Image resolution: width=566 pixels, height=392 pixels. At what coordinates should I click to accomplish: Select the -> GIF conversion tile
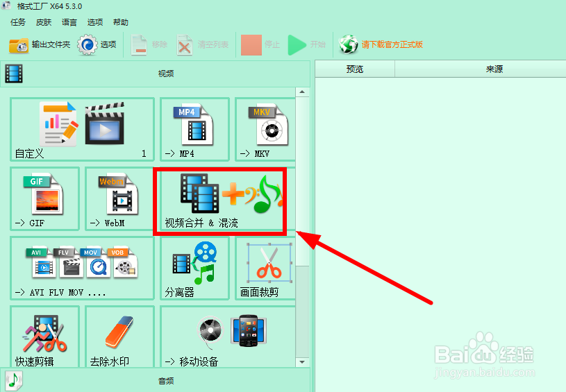[x=44, y=198]
